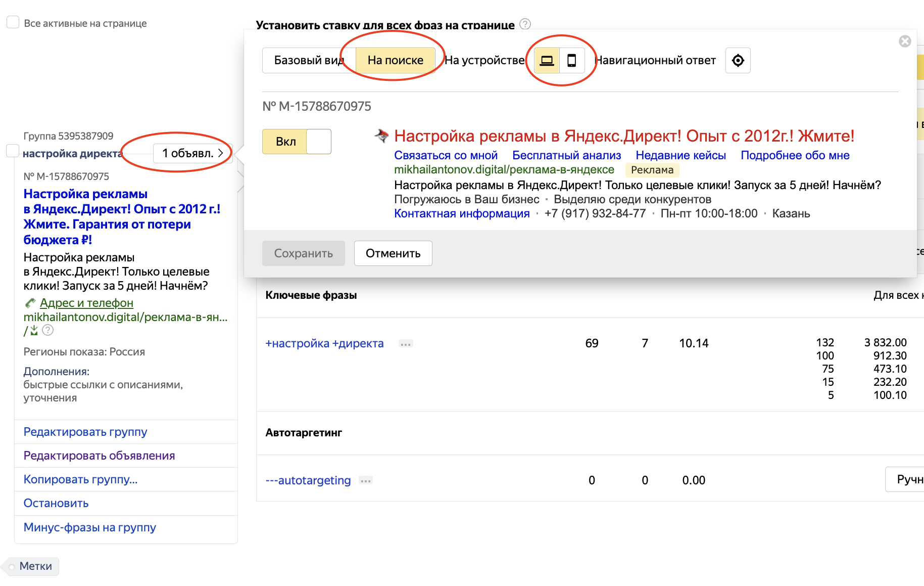Open Редактировать объявления link
The width and height of the screenshot is (924, 586).
coord(100,456)
